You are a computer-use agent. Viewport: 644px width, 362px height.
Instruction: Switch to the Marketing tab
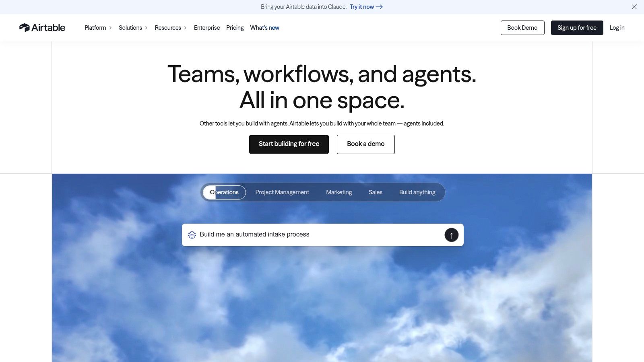point(339,192)
